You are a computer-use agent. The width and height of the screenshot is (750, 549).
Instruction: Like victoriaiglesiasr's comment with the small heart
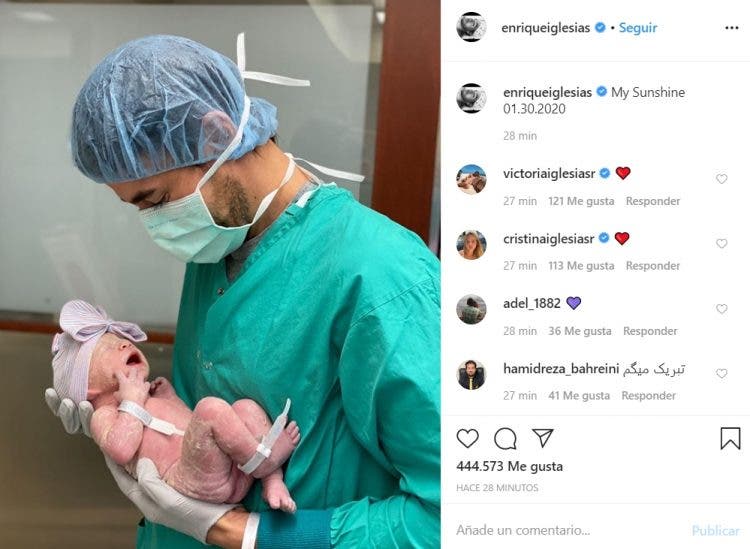click(721, 179)
